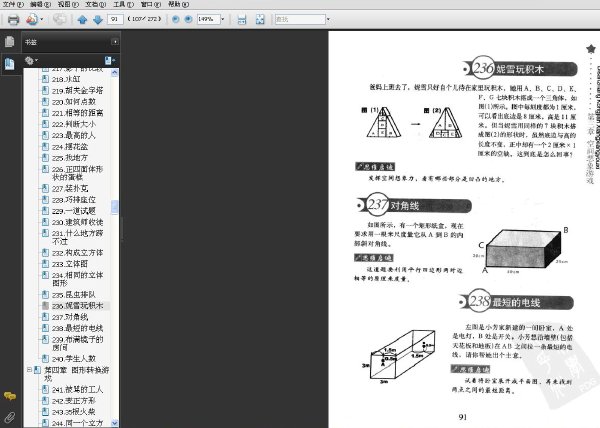Click the grayed collaborate globe icon
Viewport: 600px width, 428px height.
tap(59, 19)
